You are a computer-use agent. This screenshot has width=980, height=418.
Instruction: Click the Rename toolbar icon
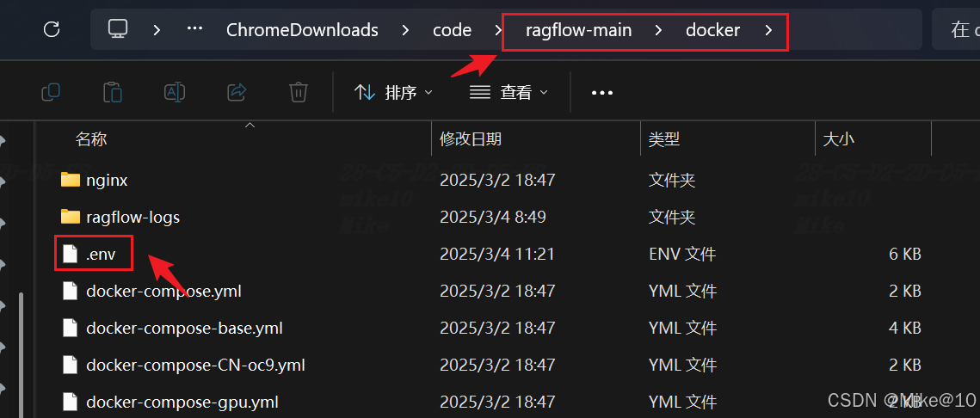[175, 93]
